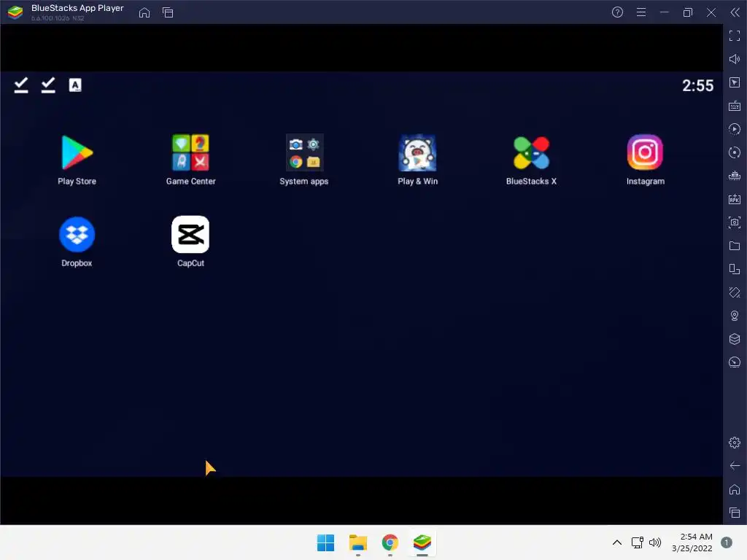747x560 pixels.
Task: Click the circular arrows dot icon in sidebar
Action: [735, 152]
